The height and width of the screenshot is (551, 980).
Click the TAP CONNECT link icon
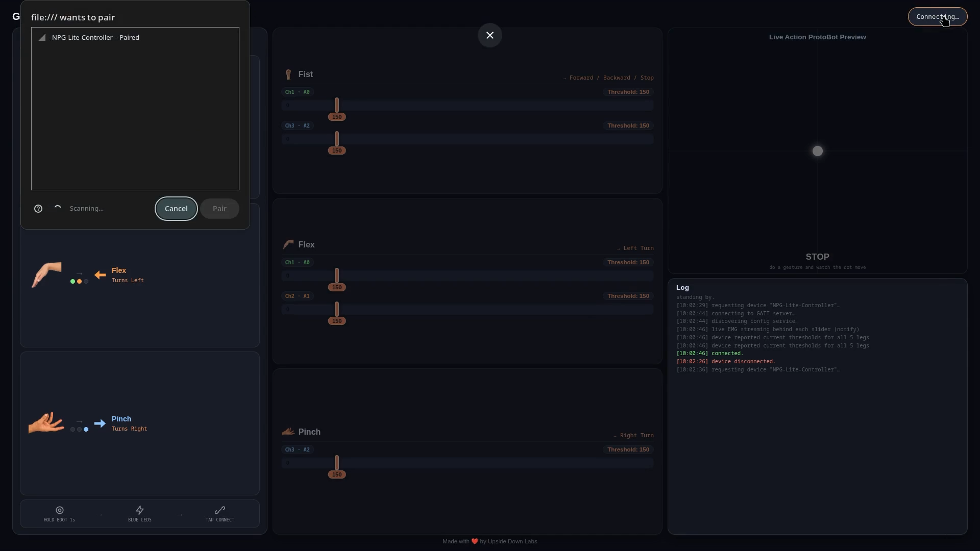point(220,510)
